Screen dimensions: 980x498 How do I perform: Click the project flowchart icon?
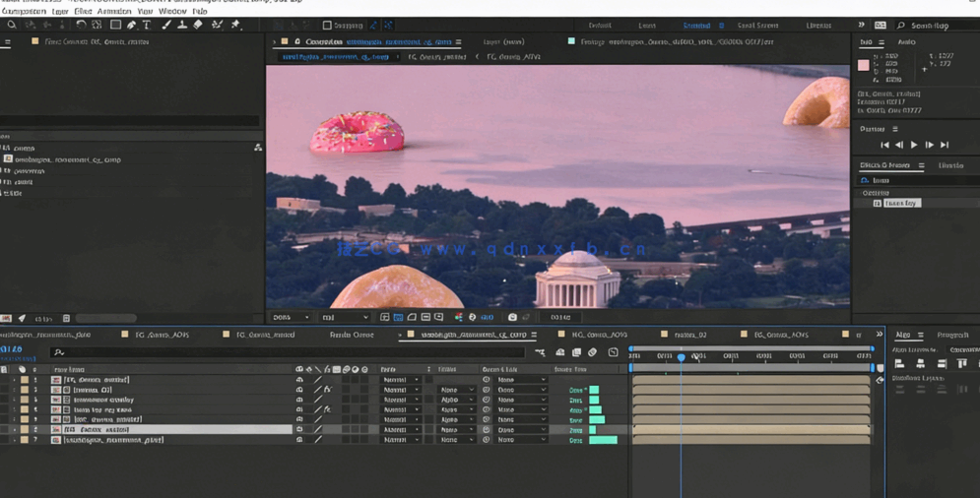click(257, 148)
